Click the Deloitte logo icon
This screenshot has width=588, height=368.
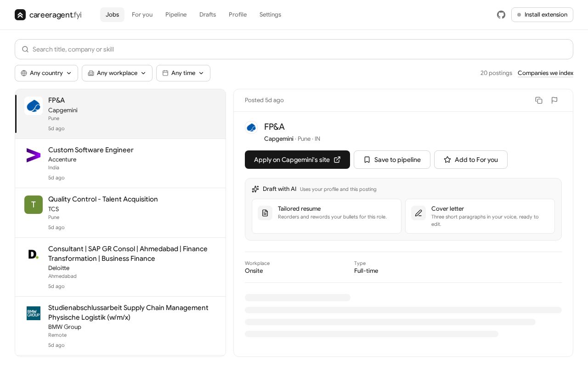[34, 254]
